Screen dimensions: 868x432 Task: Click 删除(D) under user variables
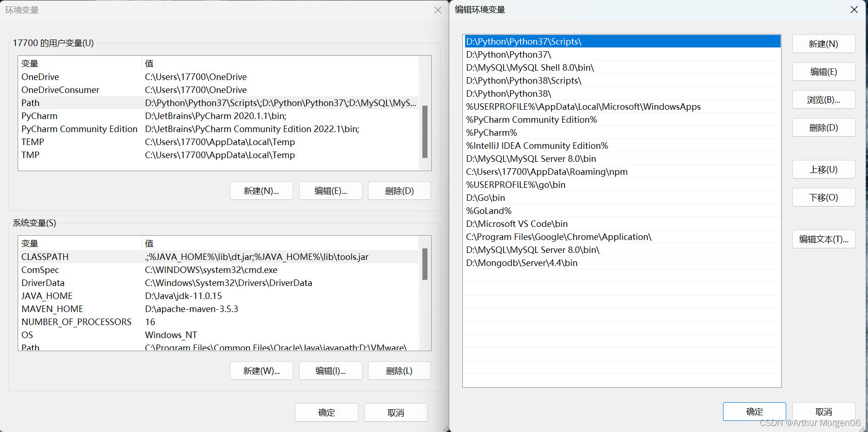[x=399, y=191]
